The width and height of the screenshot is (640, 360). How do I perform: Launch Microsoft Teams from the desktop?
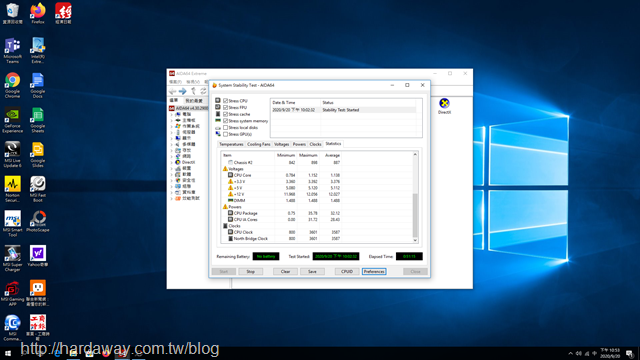(x=12, y=50)
